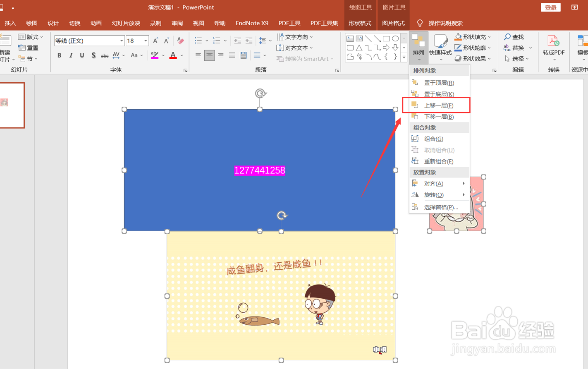Image resolution: width=588 pixels, height=369 pixels.
Task: Open font size dropdown showing 18
Action: 146,41
